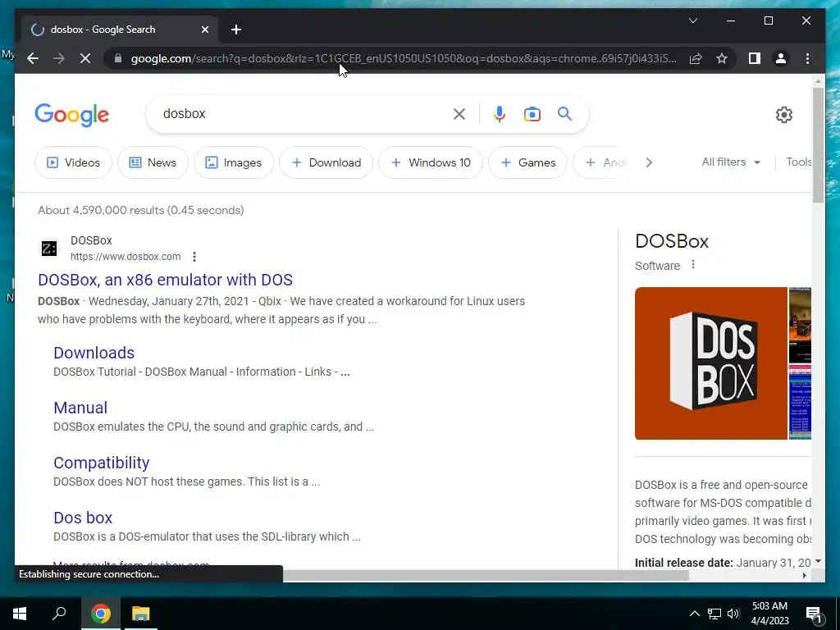Open the Downloads sitelink

pyautogui.click(x=94, y=353)
